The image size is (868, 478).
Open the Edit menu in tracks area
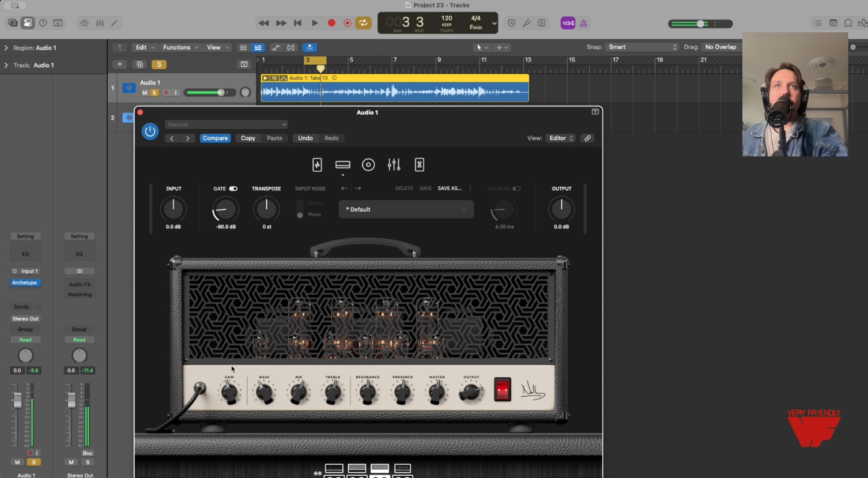[145, 47]
